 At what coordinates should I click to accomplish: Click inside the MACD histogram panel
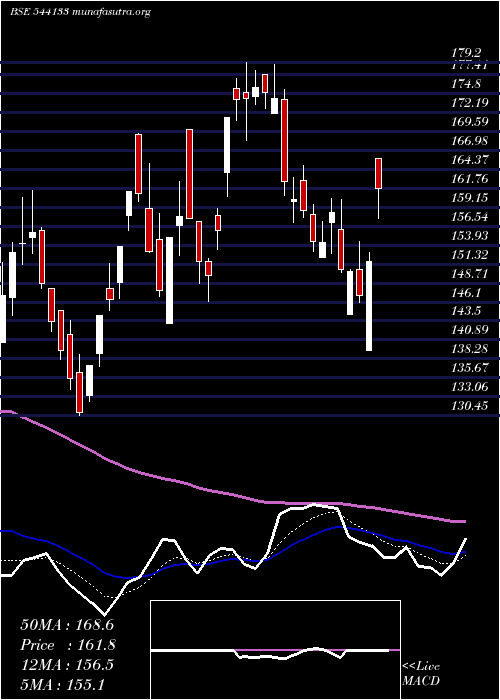tap(275, 650)
